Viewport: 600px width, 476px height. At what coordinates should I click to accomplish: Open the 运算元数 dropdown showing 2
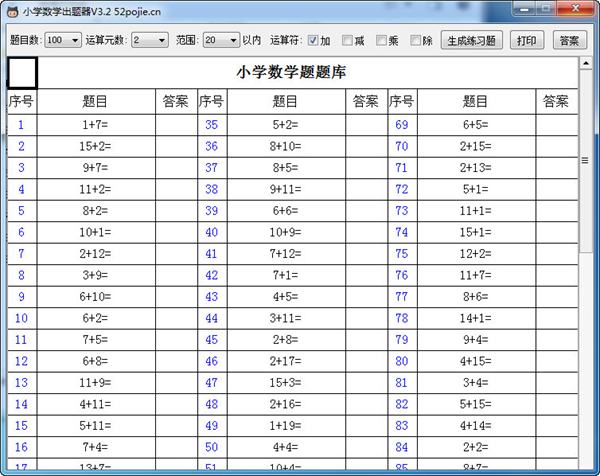tap(150, 40)
